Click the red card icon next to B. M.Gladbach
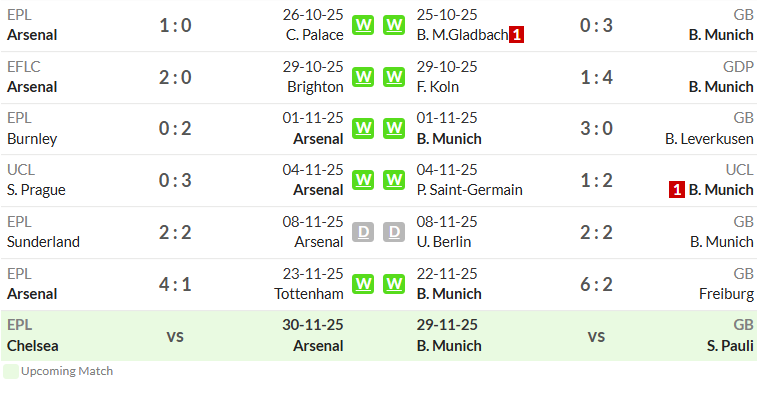 (517, 35)
